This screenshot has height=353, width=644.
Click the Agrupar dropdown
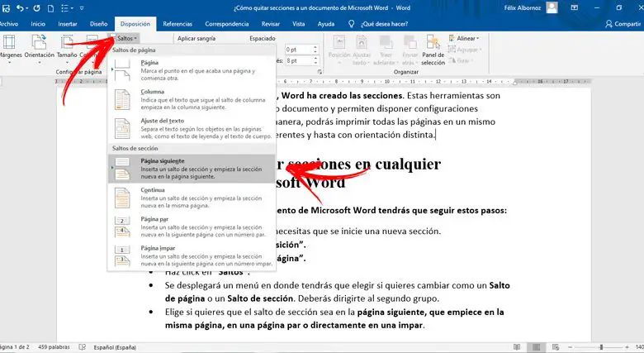(465, 50)
